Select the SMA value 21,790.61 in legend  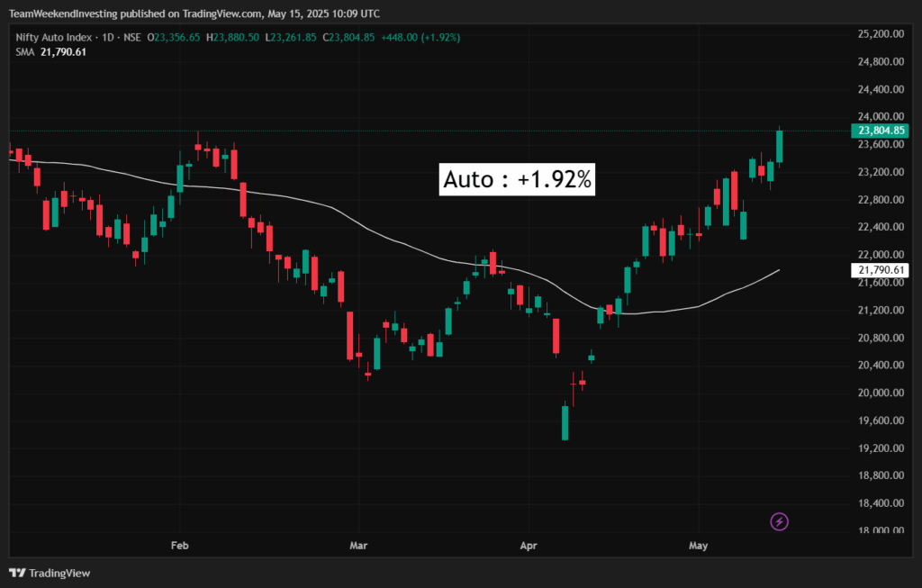(63, 52)
